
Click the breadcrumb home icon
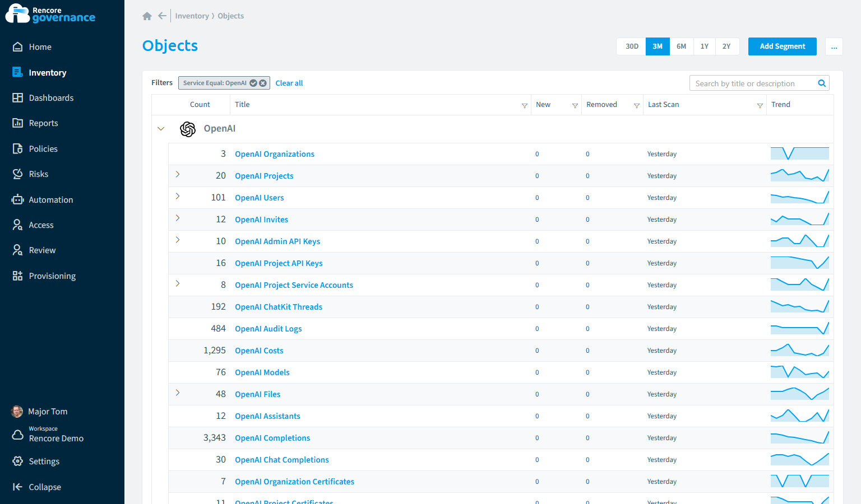click(147, 16)
